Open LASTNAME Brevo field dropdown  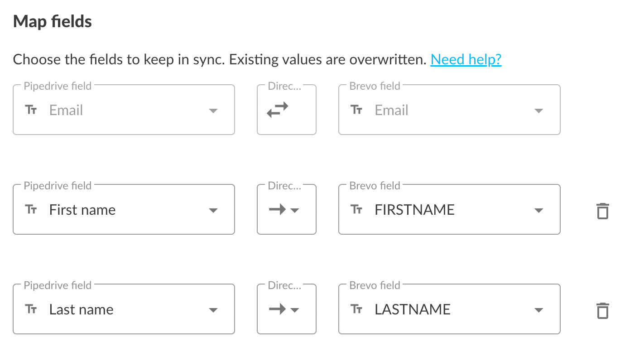click(x=538, y=310)
